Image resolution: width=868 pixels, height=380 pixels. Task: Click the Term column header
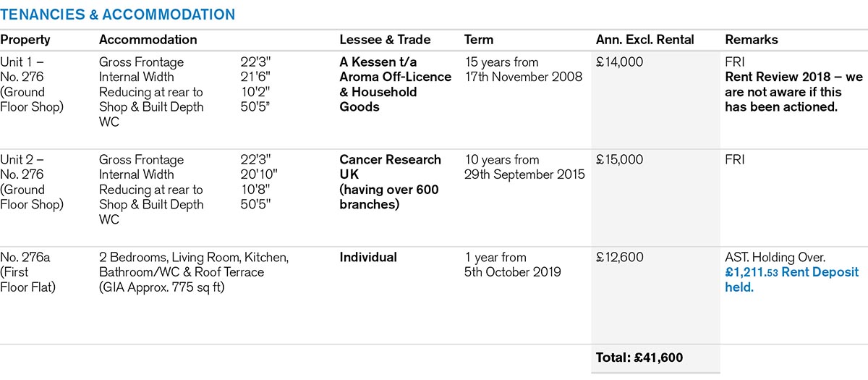[479, 40]
